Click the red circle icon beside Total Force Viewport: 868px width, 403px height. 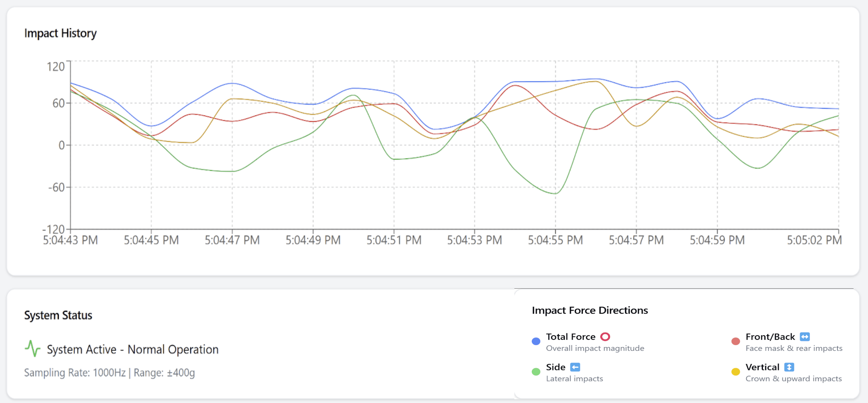click(605, 336)
